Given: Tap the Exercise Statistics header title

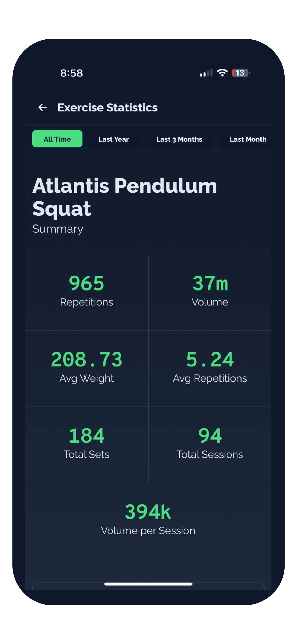Looking at the screenshot, I should pos(108,108).
